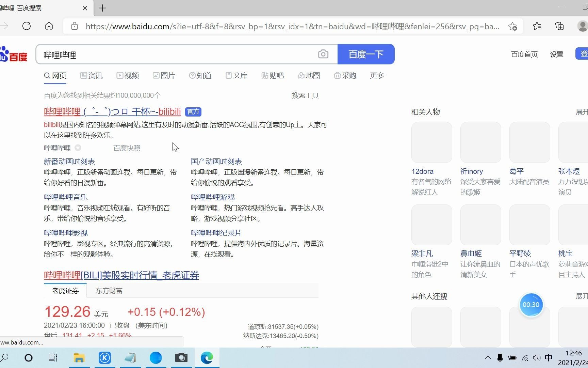Click the browser refresh icon
This screenshot has width=588, height=368.
click(x=27, y=26)
